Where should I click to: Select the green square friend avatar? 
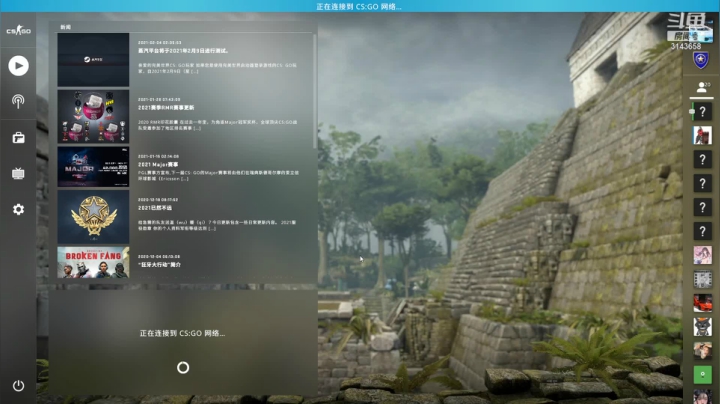pos(703,375)
